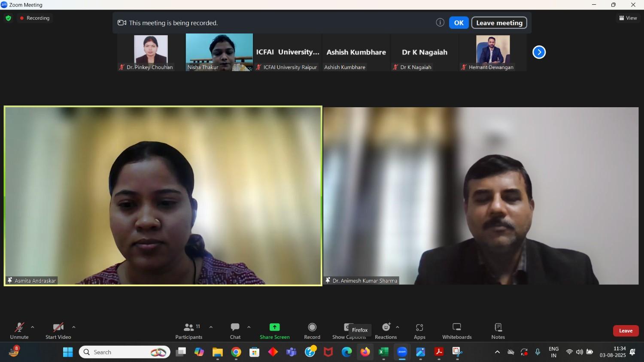Open video options arrow beside Start Video
The image size is (644, 362).
pos(74,327)
